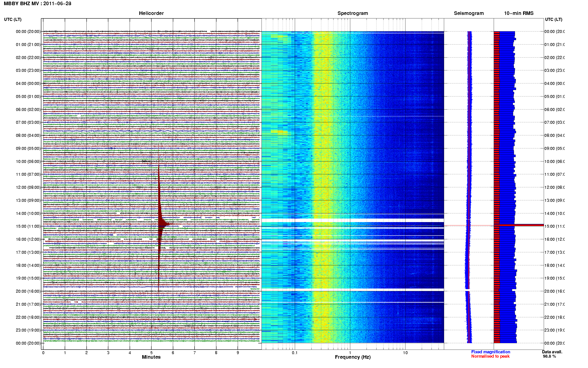588x368 pixels.
Task: Click the red 'Normalised to peak' legend text
Action: point(490,356)
